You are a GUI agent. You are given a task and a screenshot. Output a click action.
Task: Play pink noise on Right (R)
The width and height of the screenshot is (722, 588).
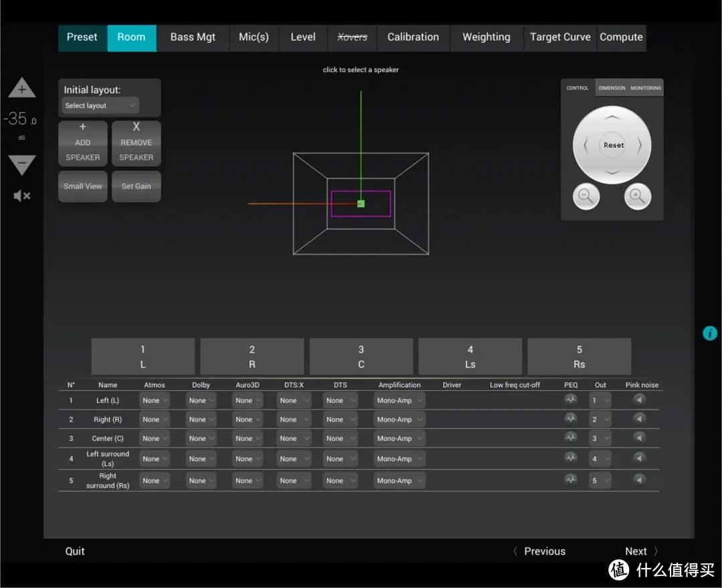click(x=640, y=418)
